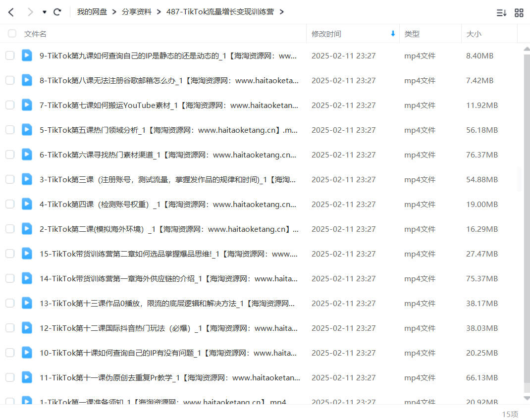The height and width of the screenshot is (420, 530).
Task: Check the box for 4-TikTok第四课 file
Action: 10,204
